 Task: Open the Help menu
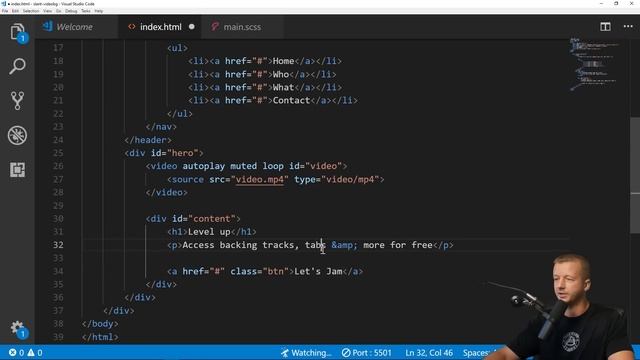coord(99,11)
